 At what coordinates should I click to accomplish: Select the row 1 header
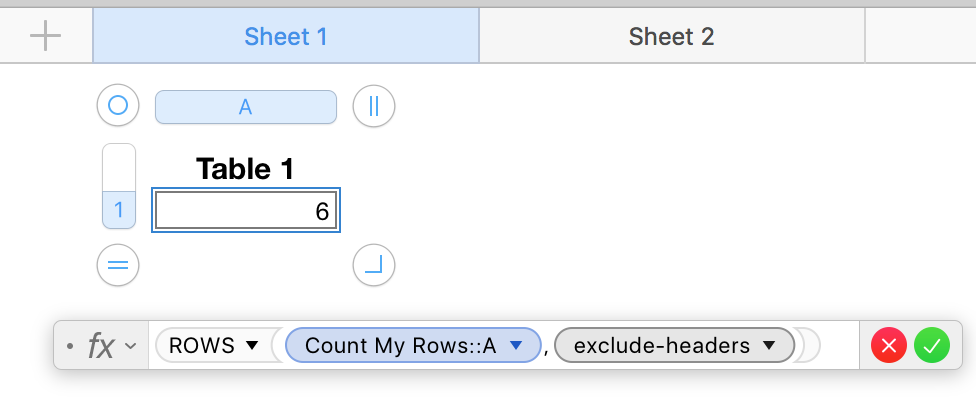118,210
